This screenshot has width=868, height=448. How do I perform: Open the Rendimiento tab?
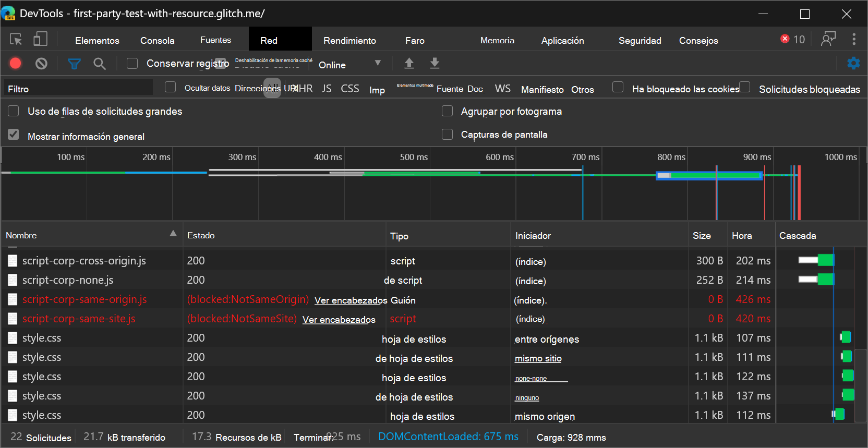(x=349, y=41)
